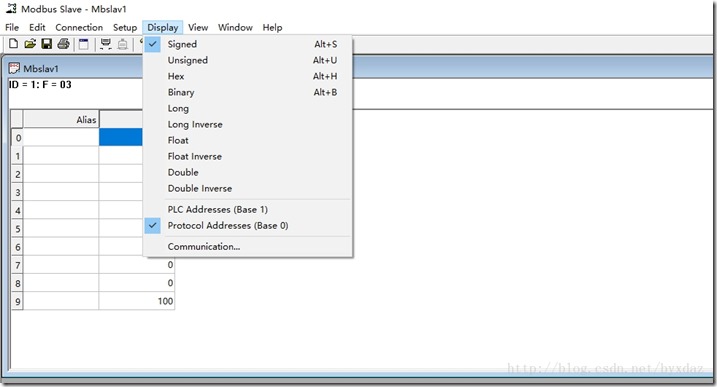Choose Double Inverse display format
This screenshot has width=717, height=387.
pyautogui.click(x=247, y=188)
